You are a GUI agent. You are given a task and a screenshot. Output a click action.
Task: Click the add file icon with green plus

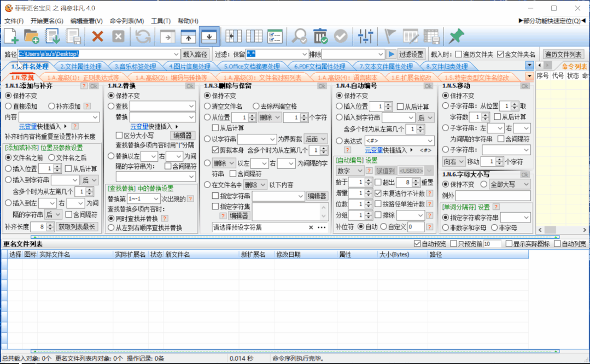11,36
